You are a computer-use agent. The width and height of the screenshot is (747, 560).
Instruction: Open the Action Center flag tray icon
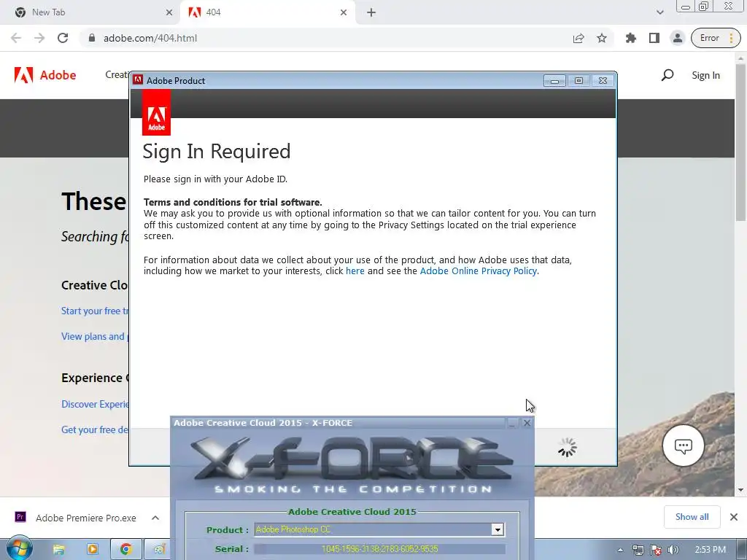(x=656, y=550)
